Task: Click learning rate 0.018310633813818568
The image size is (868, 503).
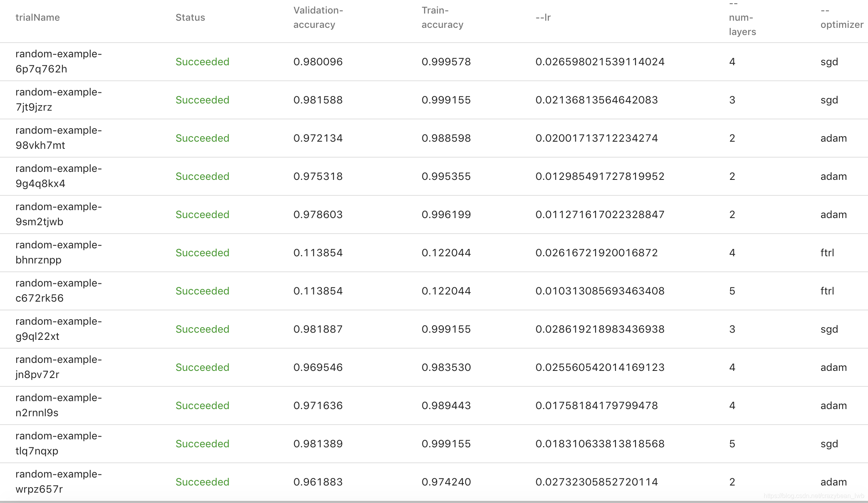Action: [x=600, y=444]
